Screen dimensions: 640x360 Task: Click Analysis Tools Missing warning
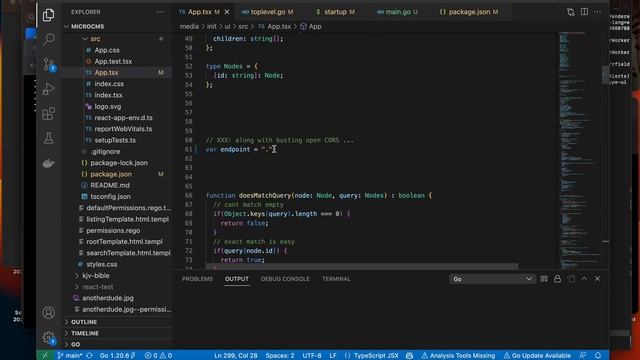click(x=458, y=356)
